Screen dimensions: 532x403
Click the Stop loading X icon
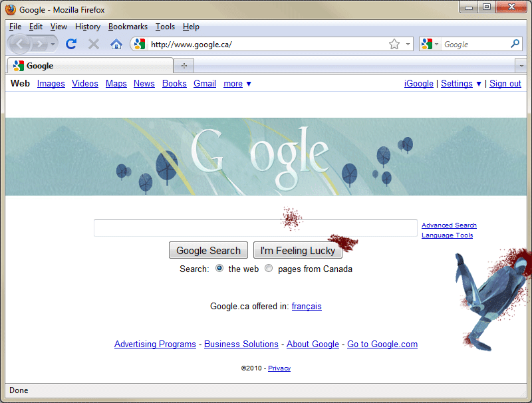[94, 44]
